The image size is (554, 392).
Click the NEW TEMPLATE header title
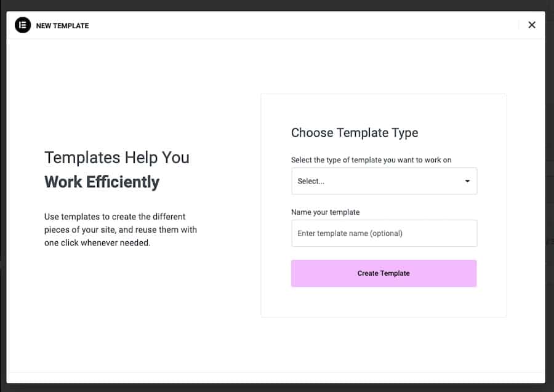coord(62,26)
